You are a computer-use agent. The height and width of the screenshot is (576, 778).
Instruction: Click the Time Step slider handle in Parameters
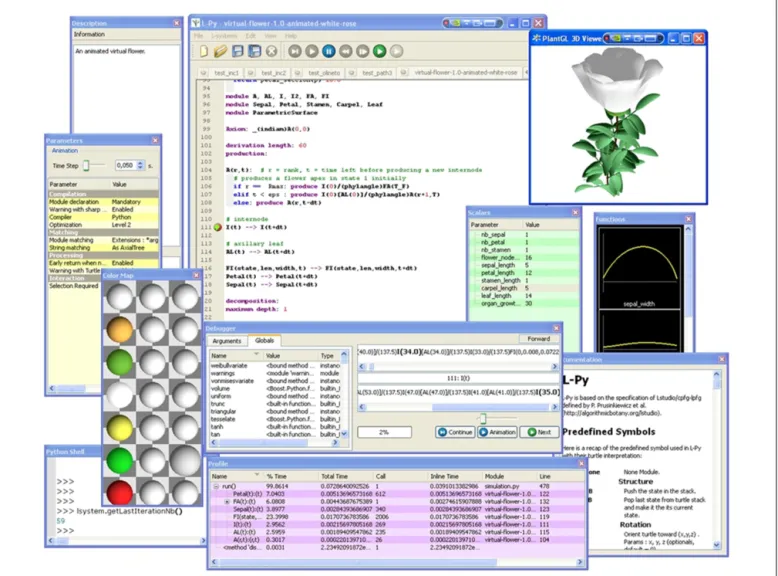(x=86, y=165)
